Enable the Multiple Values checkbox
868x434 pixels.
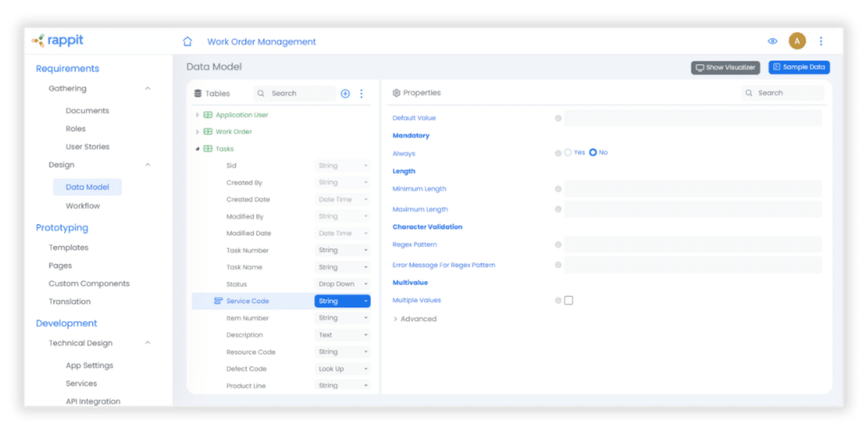pyautogui.click(x=569, y=300)
